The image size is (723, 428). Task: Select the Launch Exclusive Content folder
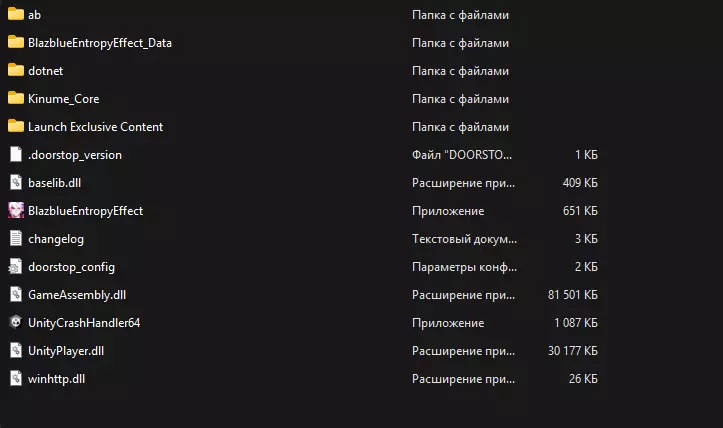[95, 127]
